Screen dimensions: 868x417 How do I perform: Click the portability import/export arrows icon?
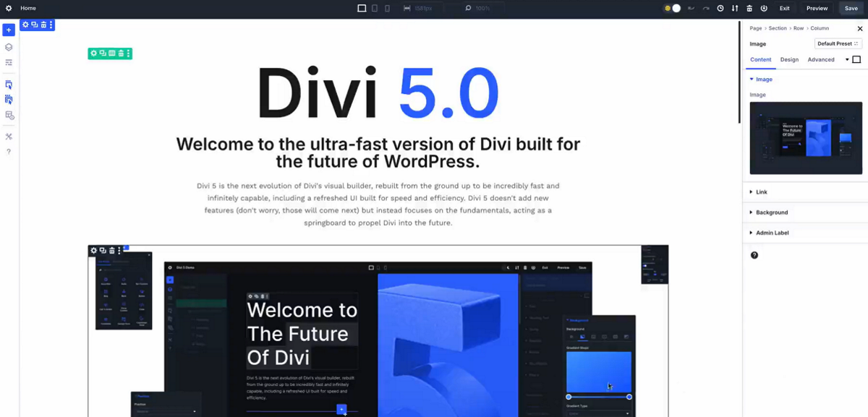(735, 9)
